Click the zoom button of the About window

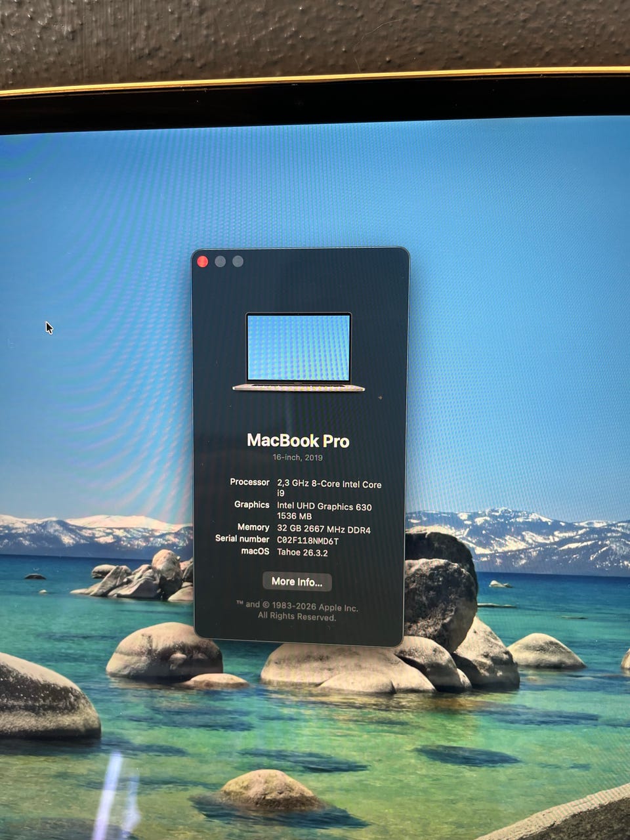click(x=238, y=262)
